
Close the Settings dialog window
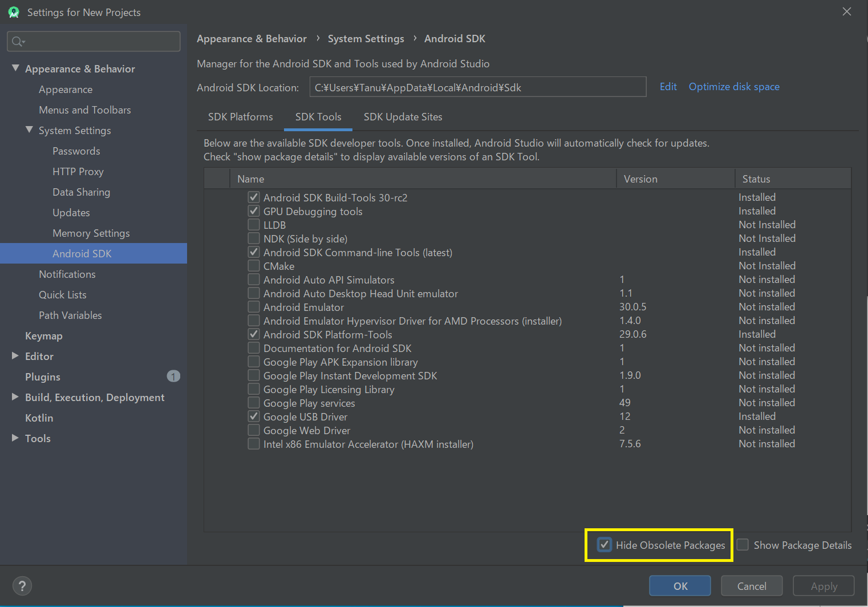847,12
